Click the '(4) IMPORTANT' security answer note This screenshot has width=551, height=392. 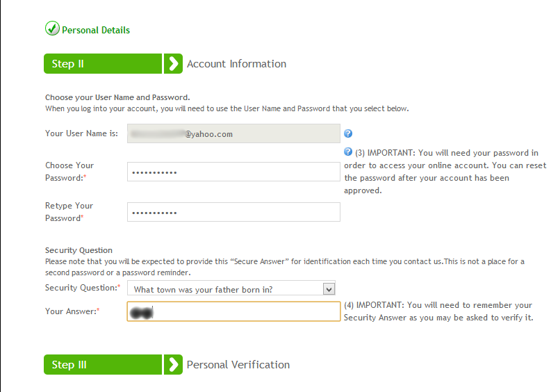[438, 311]
